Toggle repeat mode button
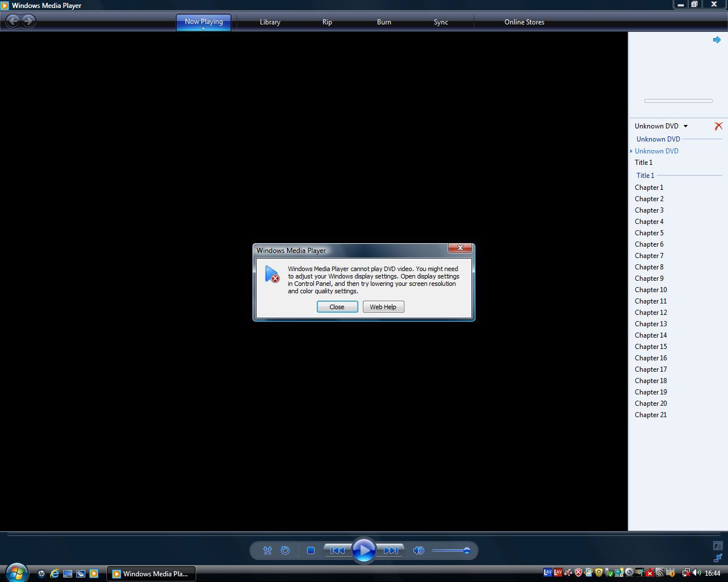The width and height of the screenshot is (728, 582). point(286,550)
